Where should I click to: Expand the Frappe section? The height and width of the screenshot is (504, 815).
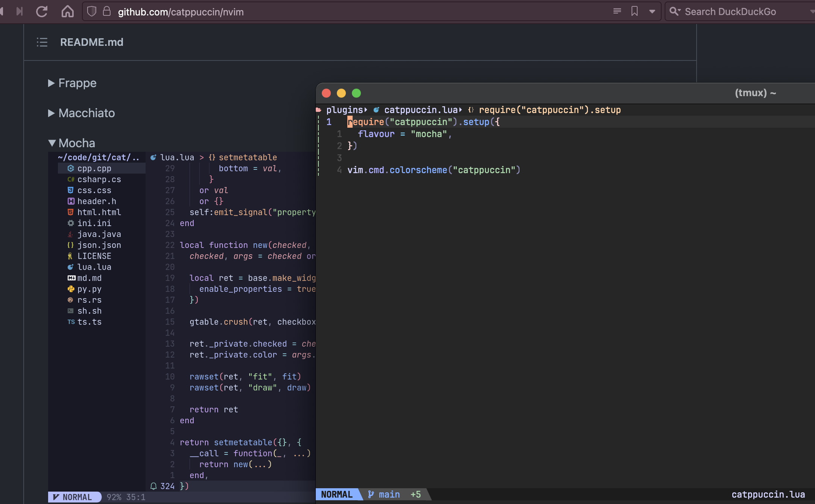[72, 83]
